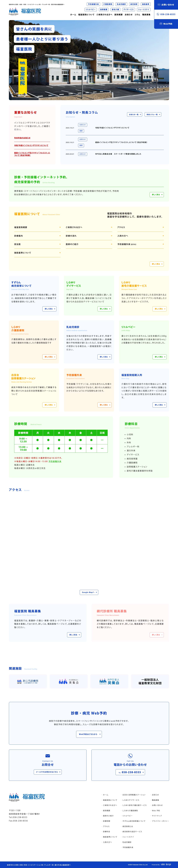The image size is (178, 868).
Task: Open 詳しく見る in the 乳幼児検診 card
Action: (x=104, y=357)
